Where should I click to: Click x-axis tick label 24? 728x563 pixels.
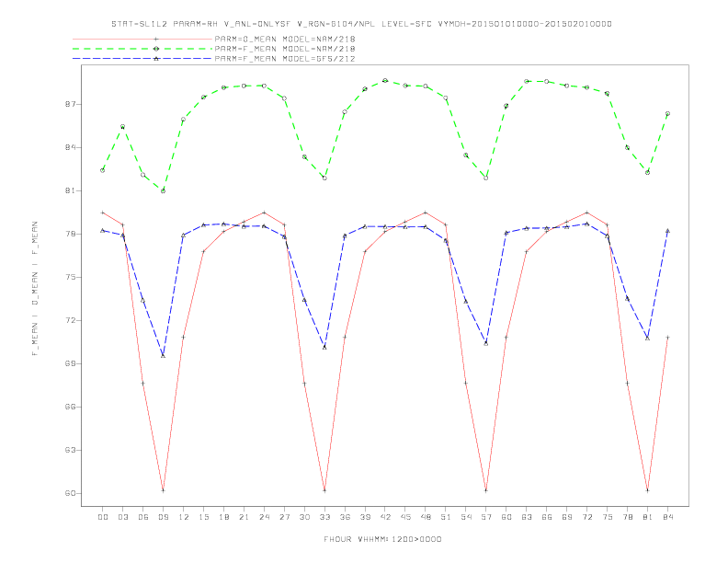coord(264,517)
